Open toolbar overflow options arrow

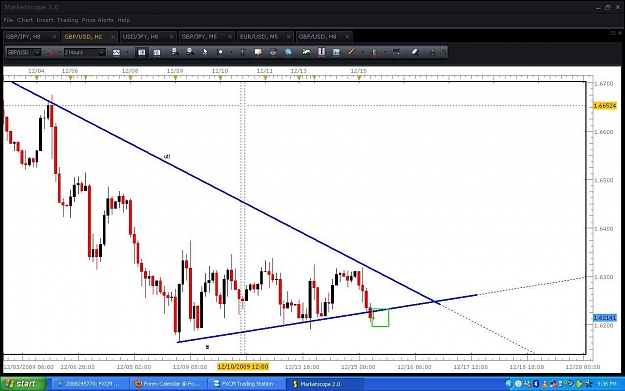coord(444,52)
